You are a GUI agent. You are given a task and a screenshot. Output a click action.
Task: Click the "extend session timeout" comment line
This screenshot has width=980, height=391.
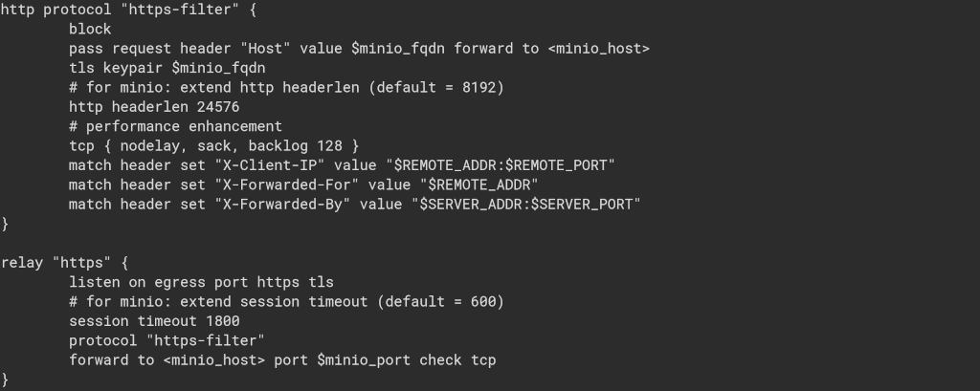point(286,301)
